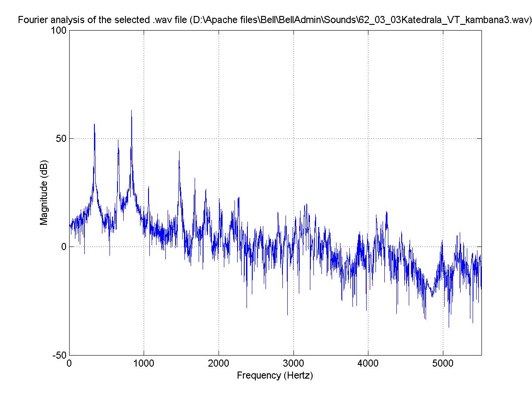Click the y-axis tick label 50

tap(61, 139)
